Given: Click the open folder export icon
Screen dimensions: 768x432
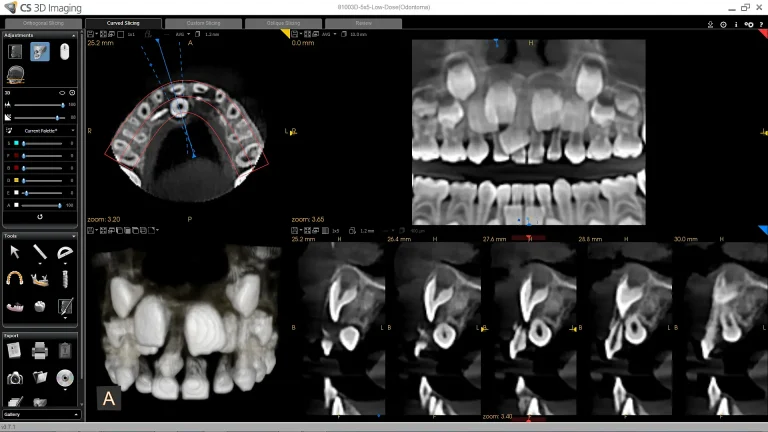Looking at the screenshot, I should point(40,377).
